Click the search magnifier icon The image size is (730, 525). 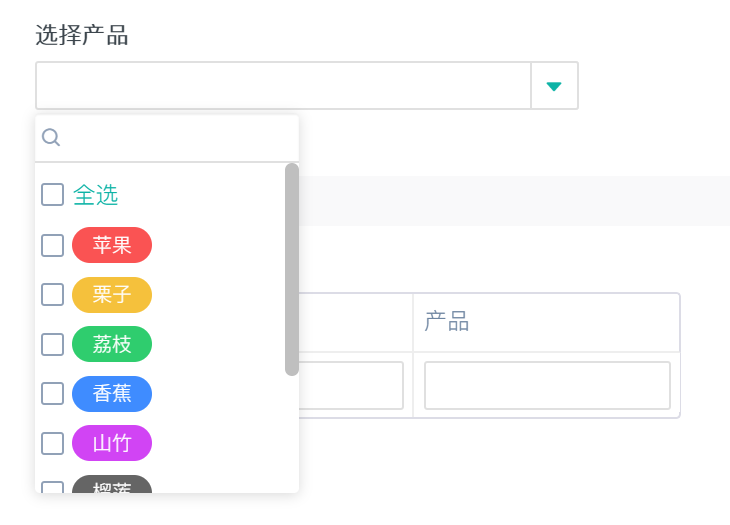click(x=51, y=137)
